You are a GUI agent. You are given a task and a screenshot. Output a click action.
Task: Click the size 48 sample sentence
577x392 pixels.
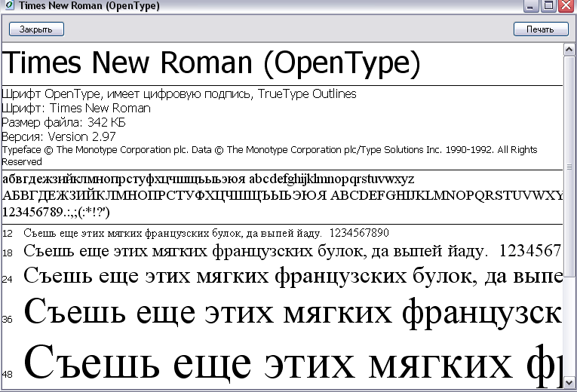[293, 364]
